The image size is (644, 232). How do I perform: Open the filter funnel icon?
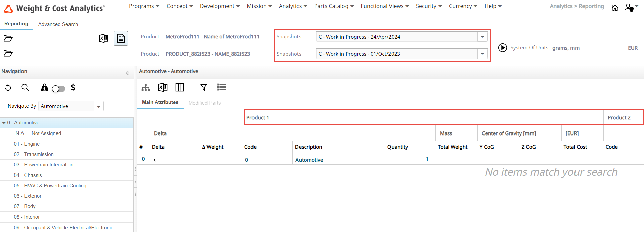click(x=203, y=88)
